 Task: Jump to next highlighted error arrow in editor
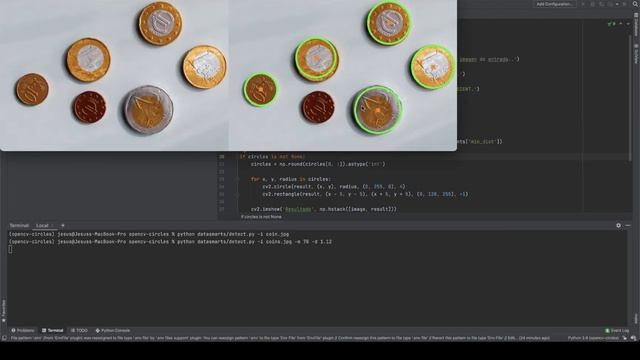pyautogui.click(x=628, y=24)
